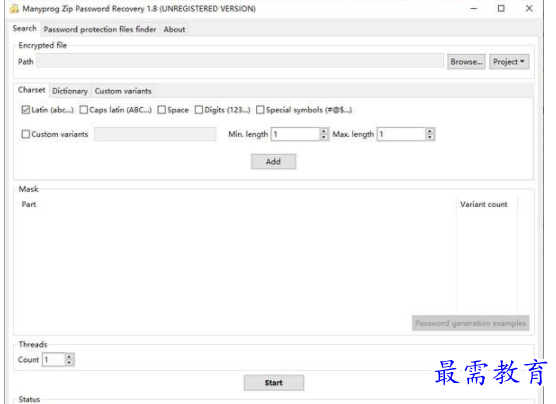Click Password generation examples button

(x=471, y=323)
